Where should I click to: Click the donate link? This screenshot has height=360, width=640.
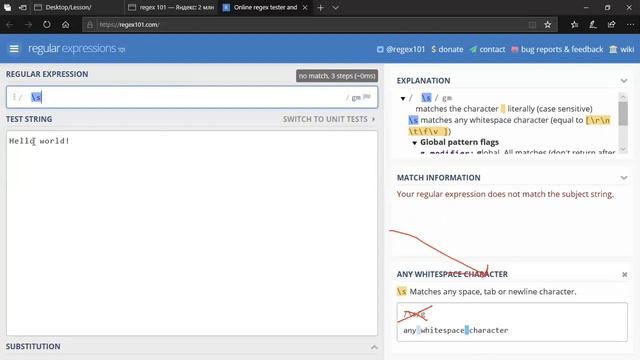tap(447, 49)
